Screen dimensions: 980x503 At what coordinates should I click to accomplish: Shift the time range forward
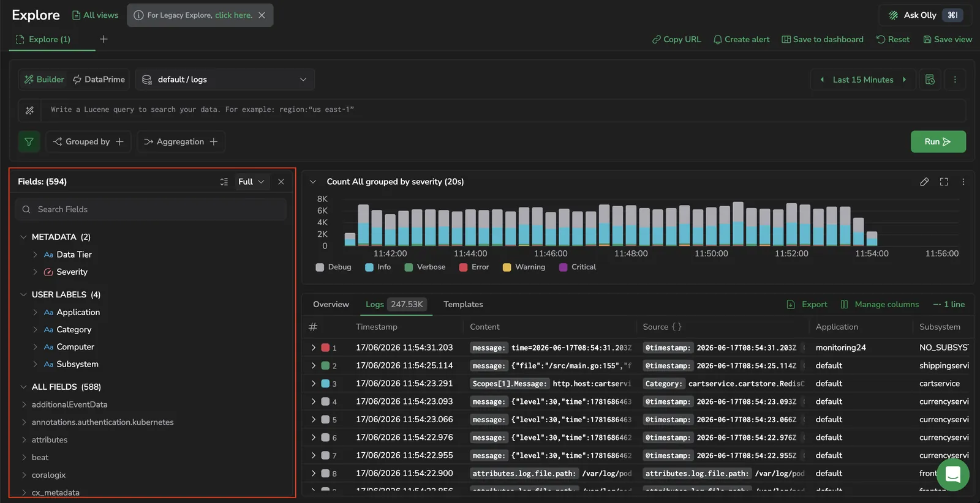(904, 80)
